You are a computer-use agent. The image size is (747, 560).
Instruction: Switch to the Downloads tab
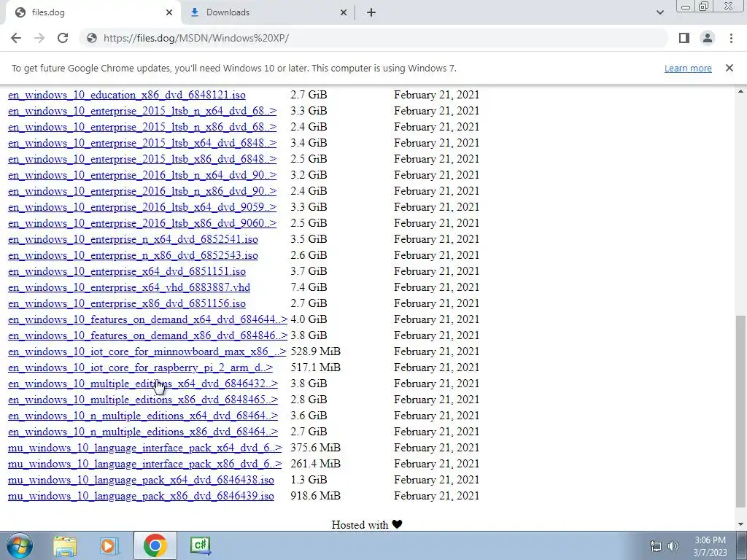coord(267,12)
